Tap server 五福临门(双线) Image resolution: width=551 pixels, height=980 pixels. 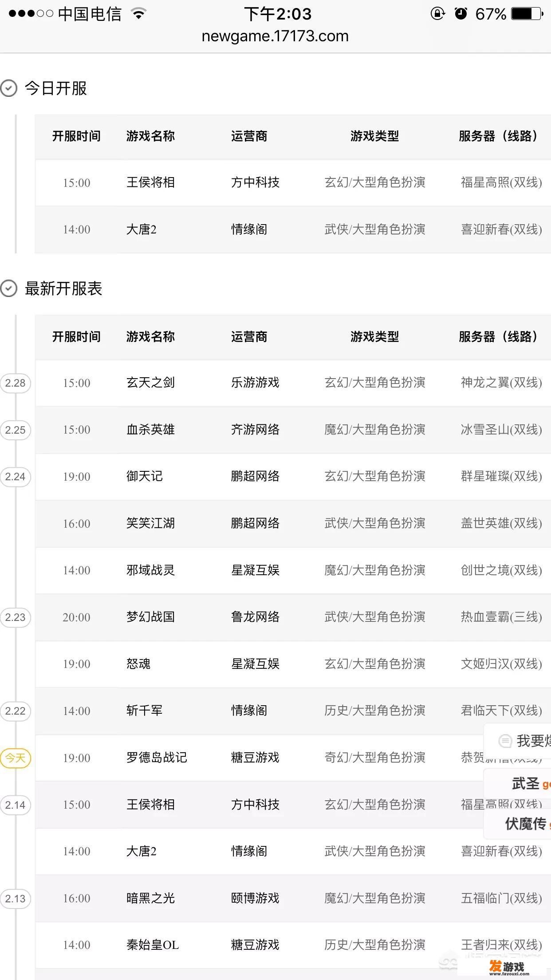pos(501,898)
